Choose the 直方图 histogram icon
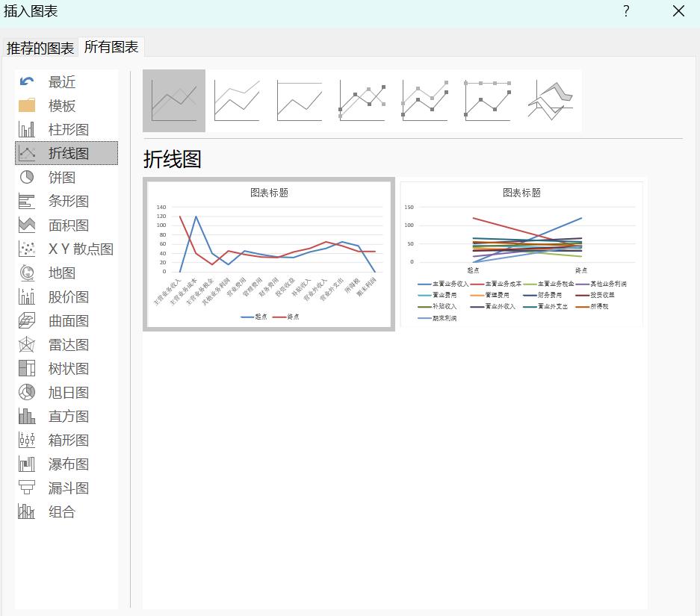This screenshot has height=616, width=700. 27,416
